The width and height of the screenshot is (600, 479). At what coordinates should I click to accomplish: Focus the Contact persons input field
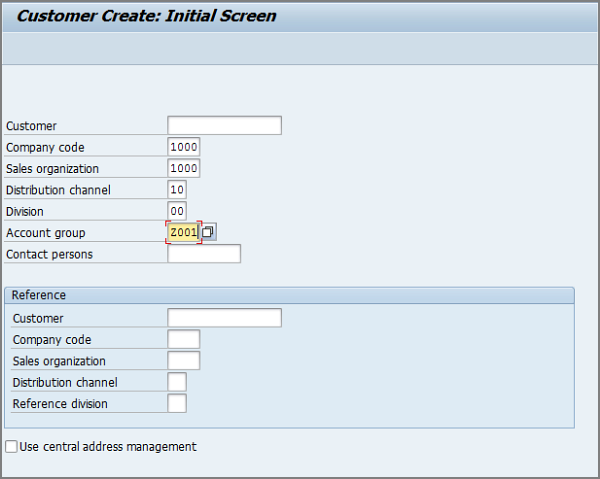pos(204,254)
